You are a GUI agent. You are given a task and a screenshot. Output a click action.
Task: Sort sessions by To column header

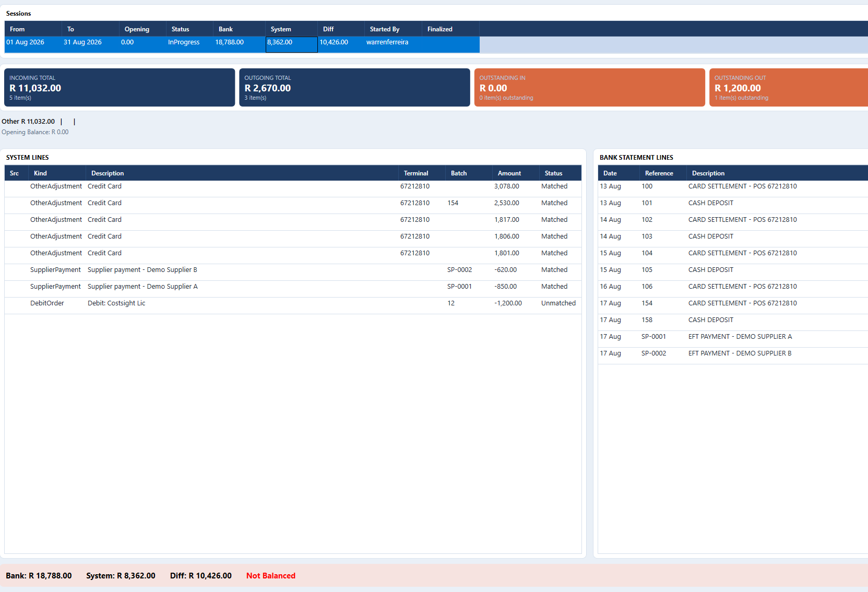click(x=90, y=29)
